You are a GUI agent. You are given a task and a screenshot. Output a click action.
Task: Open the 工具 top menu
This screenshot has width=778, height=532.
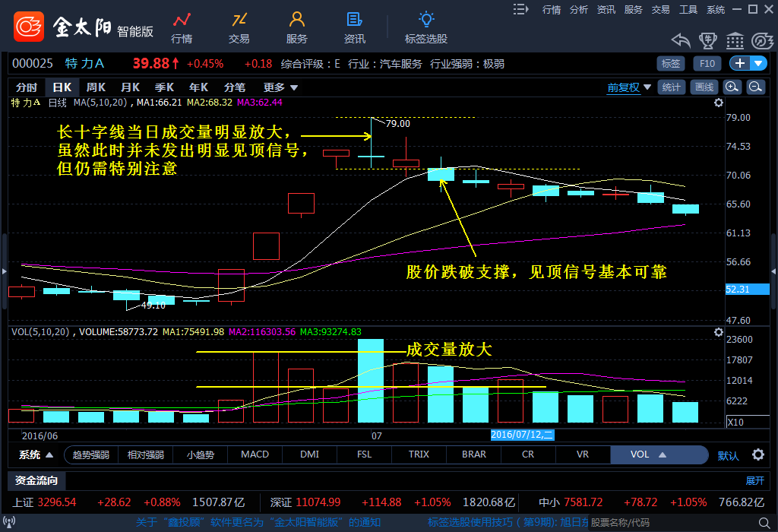(688, 9)
